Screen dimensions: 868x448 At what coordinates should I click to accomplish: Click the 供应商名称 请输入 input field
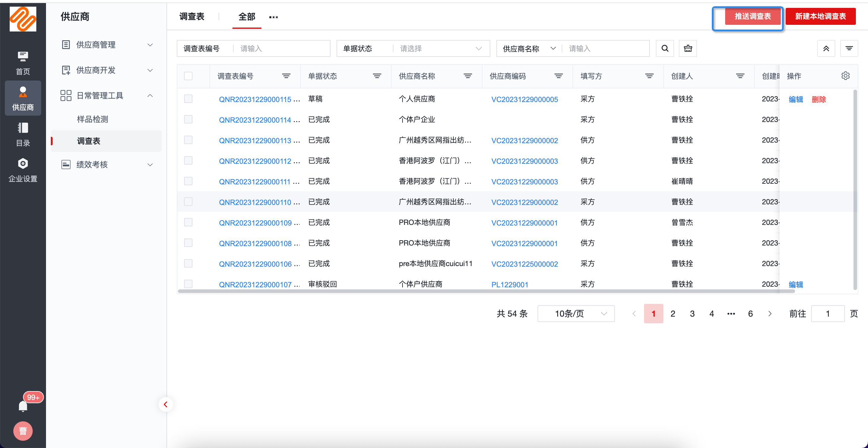click(607, 48)
